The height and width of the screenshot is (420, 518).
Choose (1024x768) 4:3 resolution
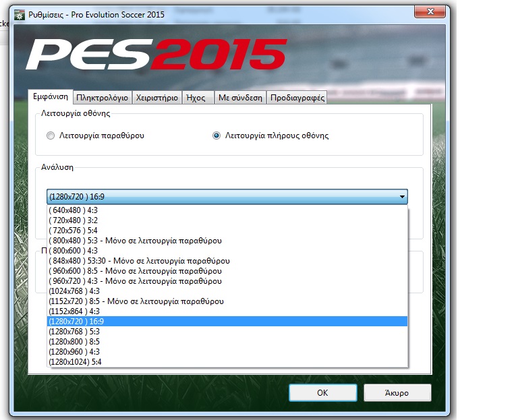(x=227, y=291)
